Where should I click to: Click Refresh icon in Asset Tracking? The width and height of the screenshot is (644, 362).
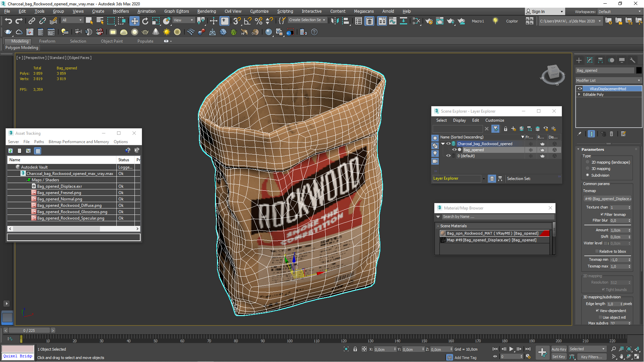click(11, 151)
